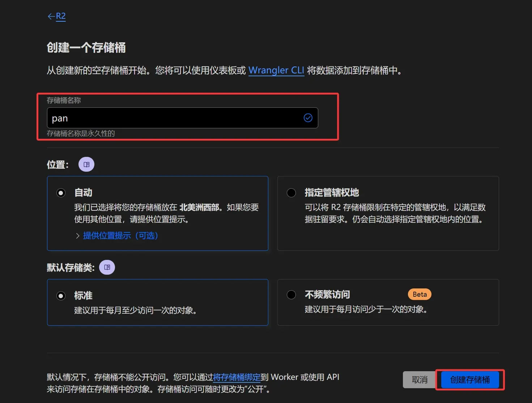Select the 自动 location card
532x403 pixels.
coord(157,213)
